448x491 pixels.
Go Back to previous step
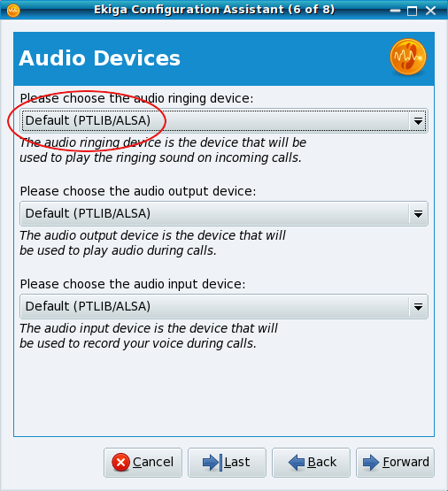click(311, 463)
